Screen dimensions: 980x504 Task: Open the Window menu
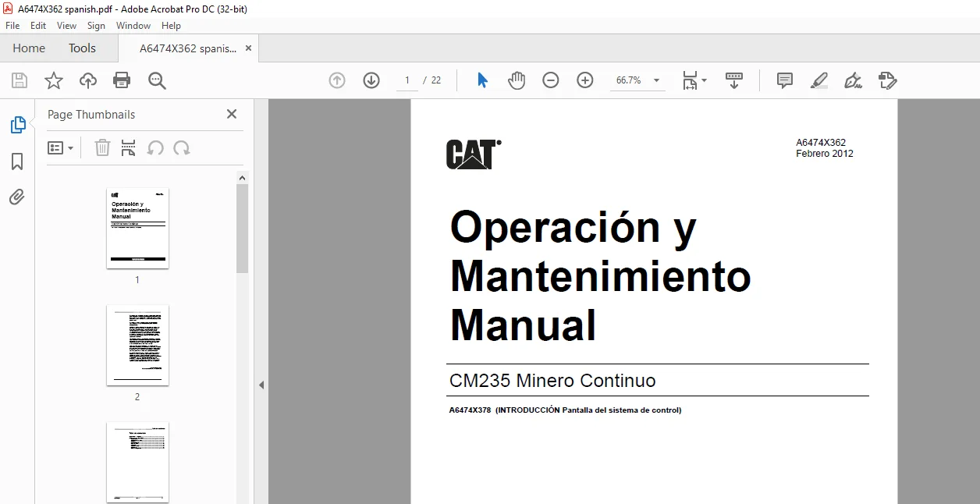(x=133, y=26)
